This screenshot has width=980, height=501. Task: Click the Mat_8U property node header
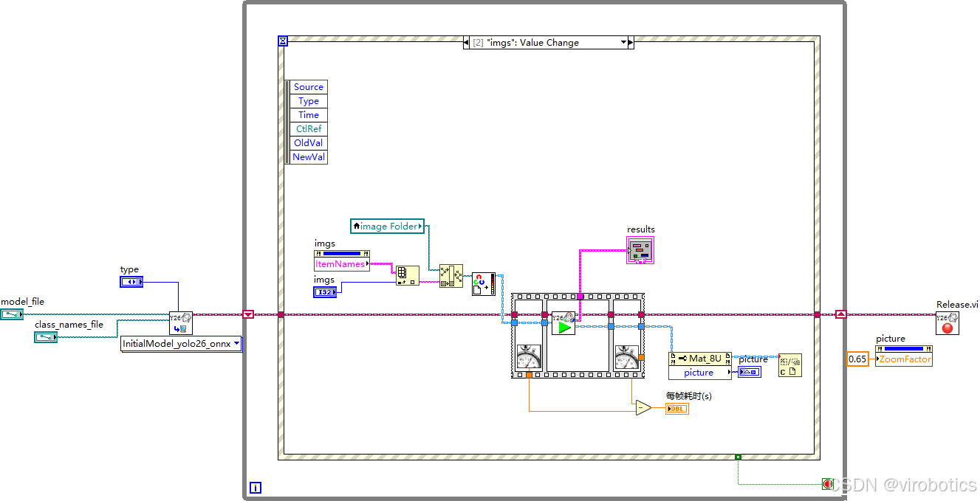click(700, 359)
